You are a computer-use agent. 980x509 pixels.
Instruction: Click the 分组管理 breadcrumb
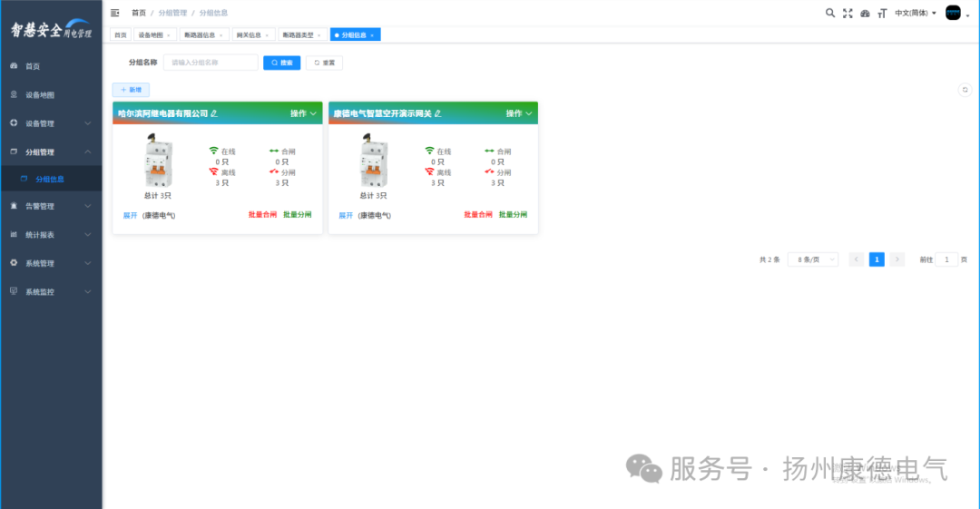(x=172, y=13)
